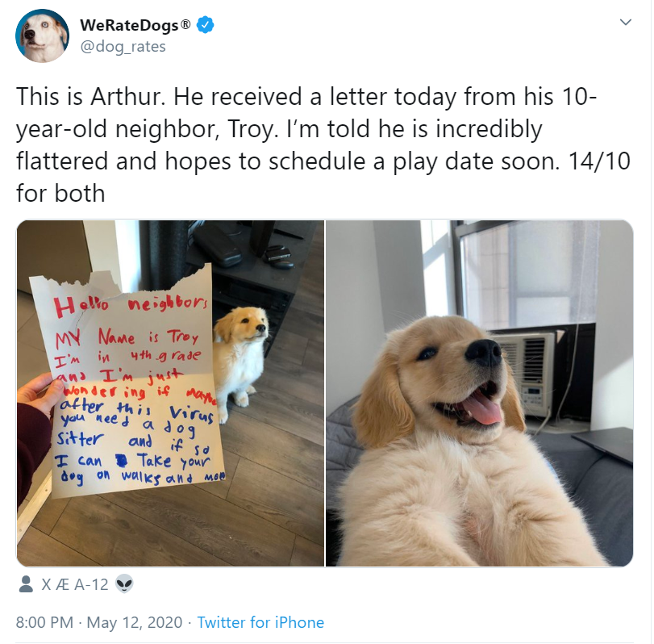Viewport: 654px width, 644px height.
Task: Click the WeRateDogs display name
Action: point(129,25)
